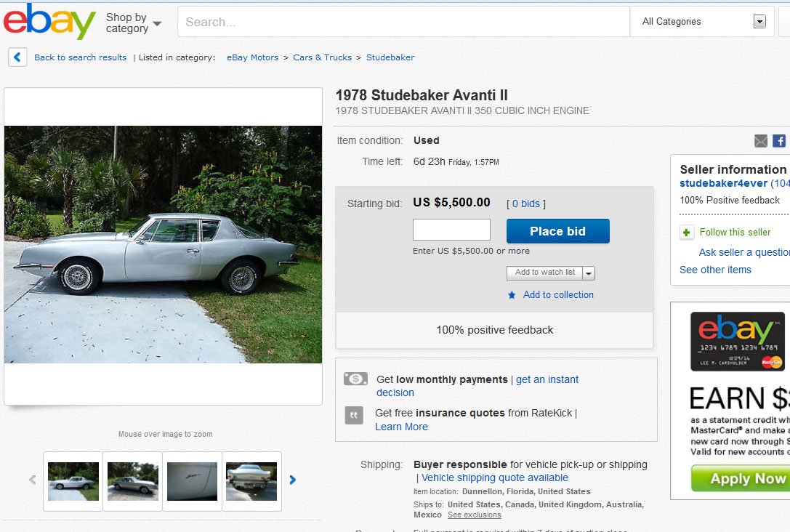790x532 pixels.
Task: Click the Add to collection star icon
Action: click(512, 295)
